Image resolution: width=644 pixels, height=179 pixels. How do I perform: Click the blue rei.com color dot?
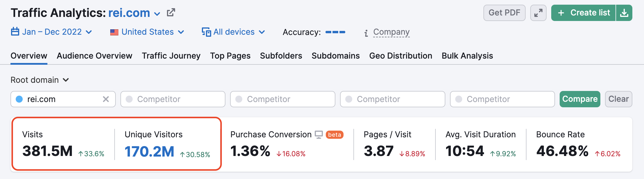[x=19, y=99]
